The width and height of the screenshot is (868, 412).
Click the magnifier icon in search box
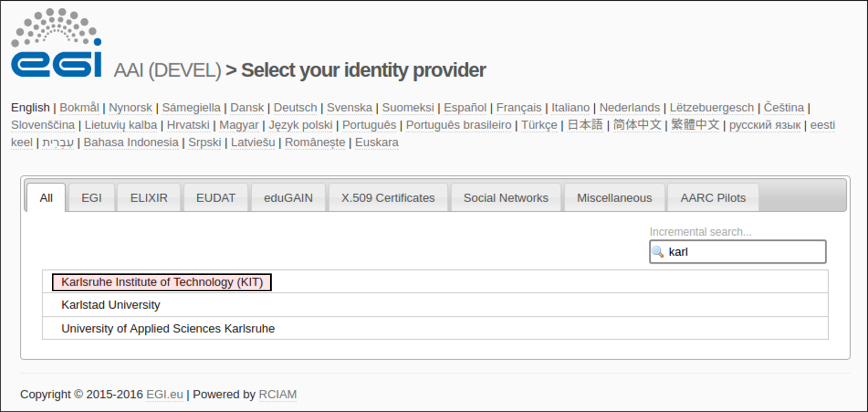tap(658, 252)
